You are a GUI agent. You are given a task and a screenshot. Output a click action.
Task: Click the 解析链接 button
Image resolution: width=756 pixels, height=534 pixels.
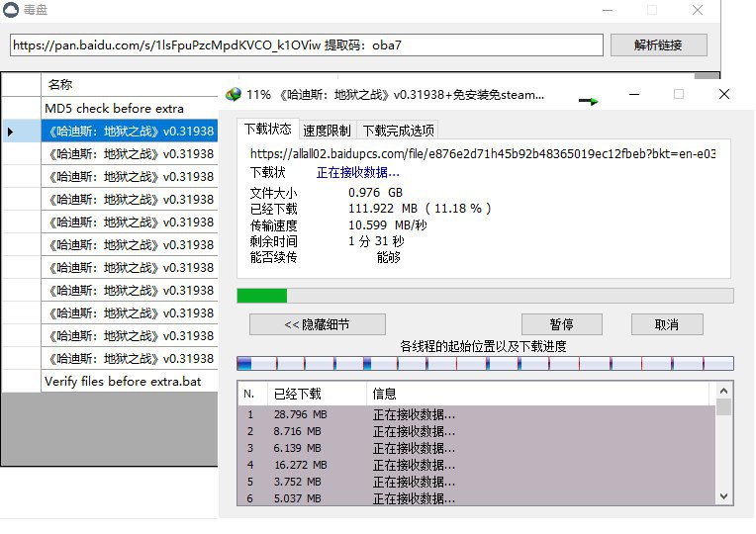[659, 45]
